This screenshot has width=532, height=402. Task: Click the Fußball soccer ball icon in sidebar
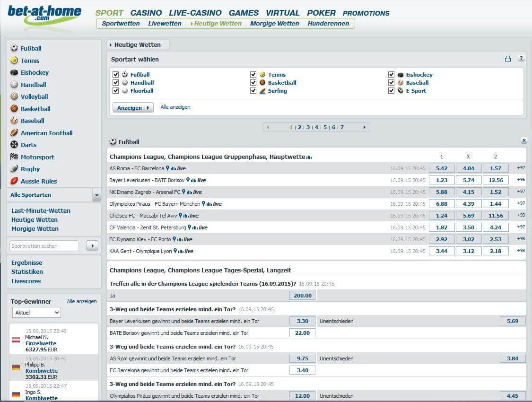14,48
